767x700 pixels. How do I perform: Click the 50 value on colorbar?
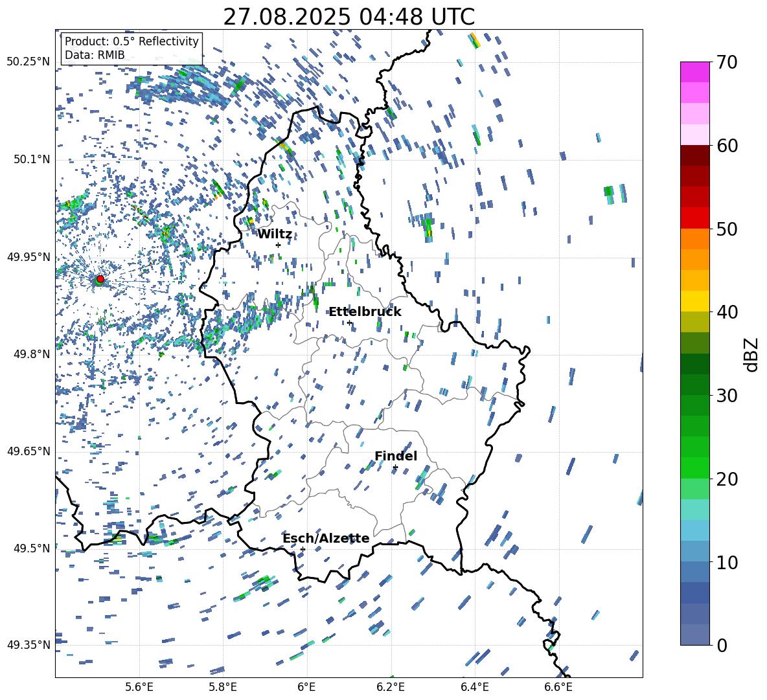pos(727,229)
